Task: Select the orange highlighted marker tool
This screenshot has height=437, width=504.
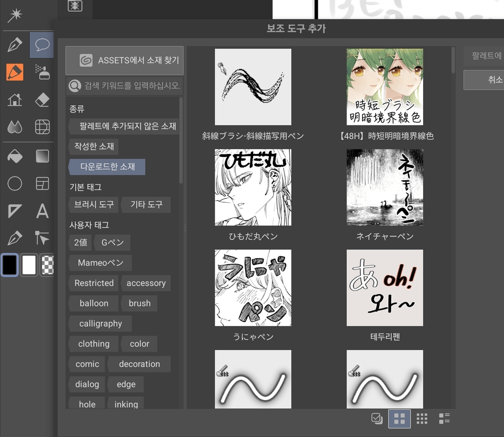Action: (15, 72)
